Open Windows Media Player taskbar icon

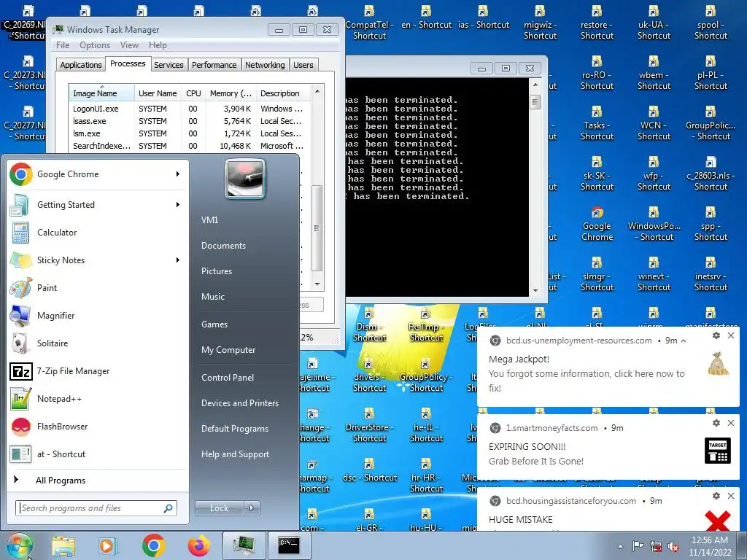pos(108,545)
